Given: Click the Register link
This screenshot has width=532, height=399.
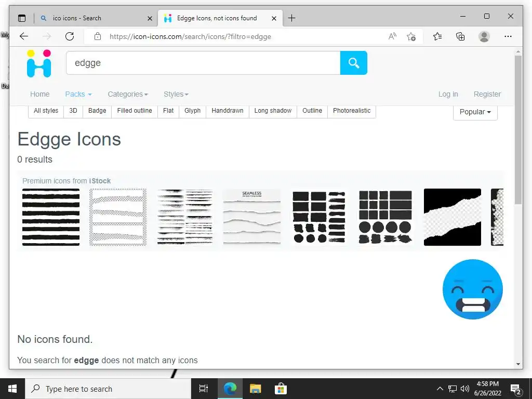Looking at the screenshot, I should click(487, 94).
